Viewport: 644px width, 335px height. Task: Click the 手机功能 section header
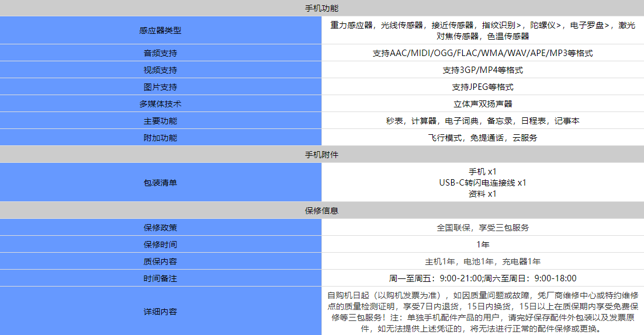[x=321, y=8]
